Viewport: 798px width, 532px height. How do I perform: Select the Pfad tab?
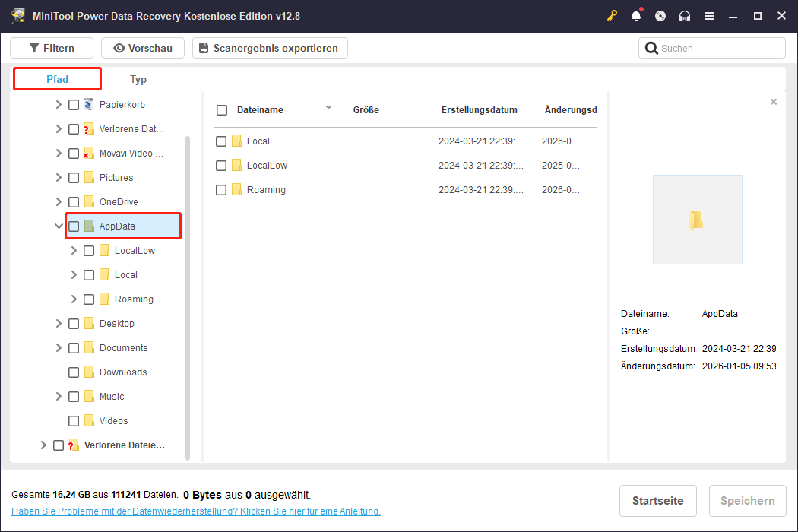coord(56,79)
